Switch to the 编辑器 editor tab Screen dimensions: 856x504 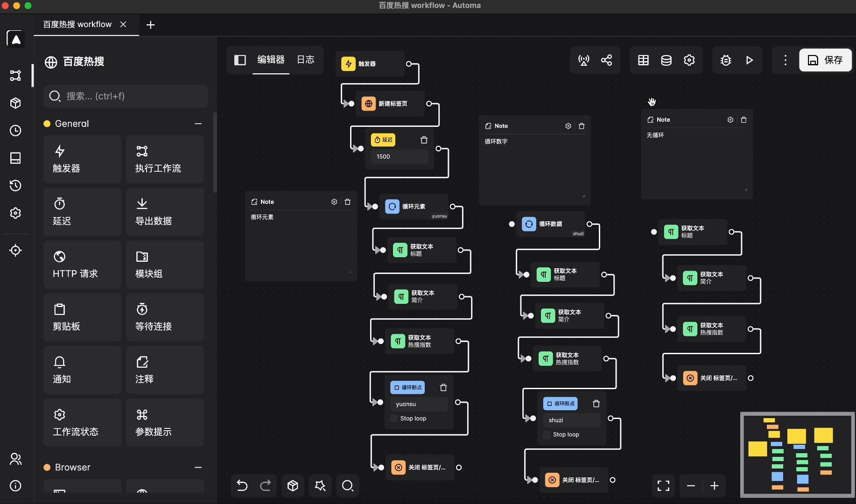click(271, 60)
